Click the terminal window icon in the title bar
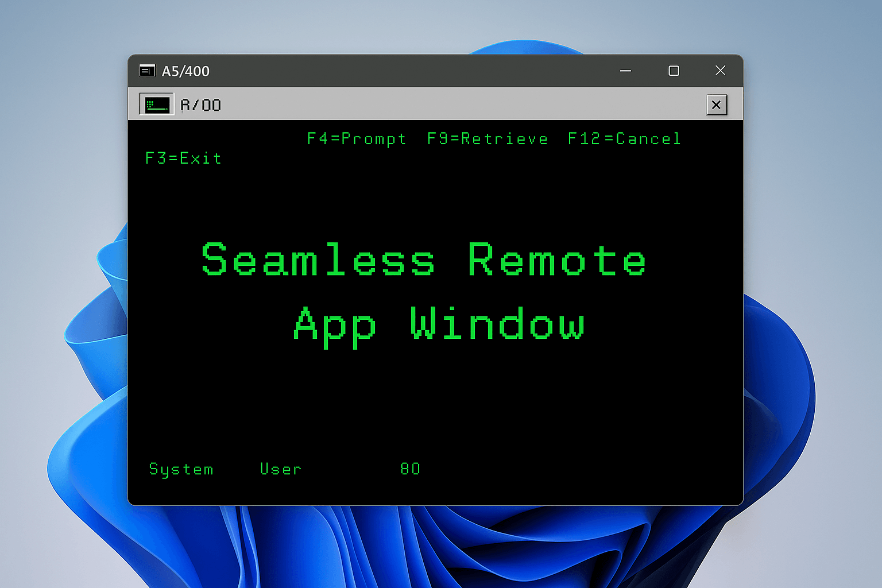Viewport: 882px width, 588px height. click(148, 71)
